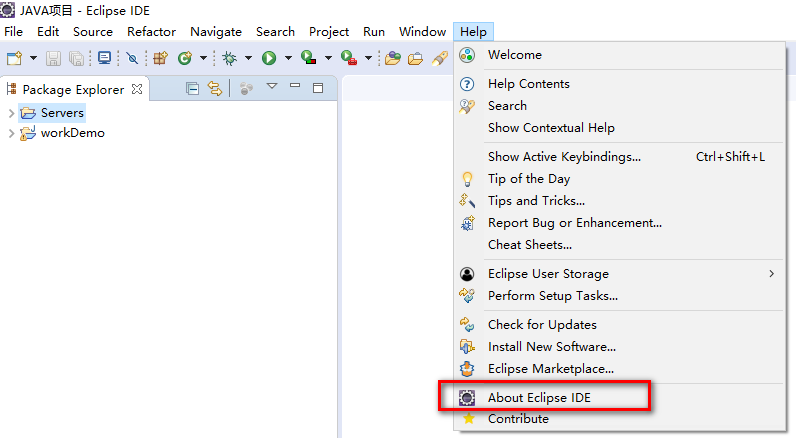Open the Debug configurations dropdown arrow

(248, 58)
